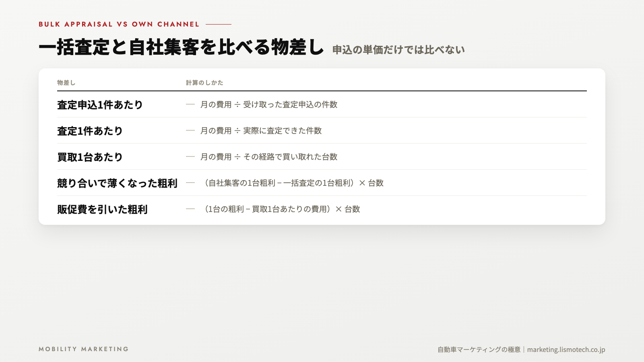Click the 'BULK APPRAISAL VS OWN CHANNEL' heading label
This screenshot has height=362, width=644.
coord(119,24)
